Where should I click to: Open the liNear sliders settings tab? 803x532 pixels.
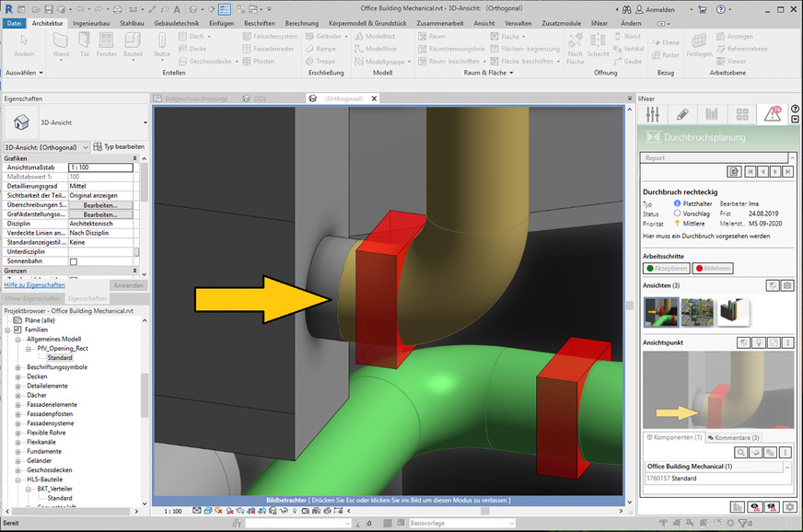click(x=654, y=115)
